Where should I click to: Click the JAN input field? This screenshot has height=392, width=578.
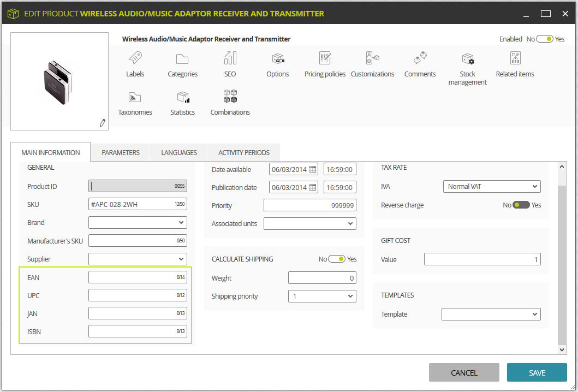(138, 313)
